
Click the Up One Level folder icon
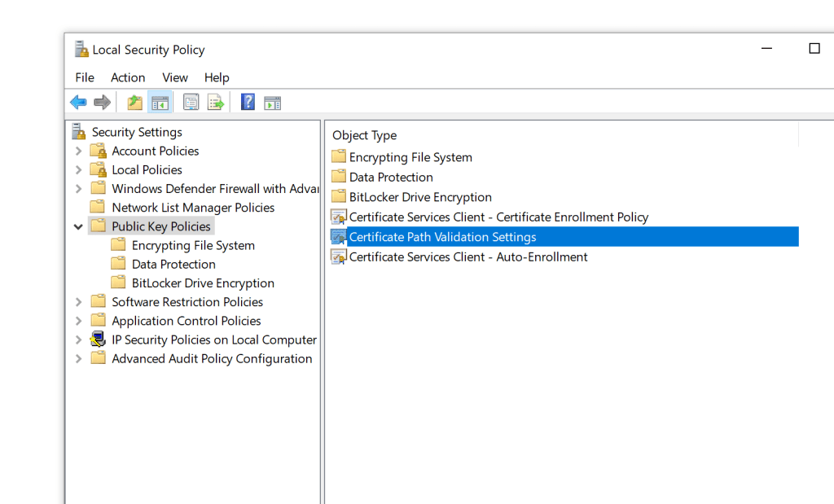pos(134,103)
